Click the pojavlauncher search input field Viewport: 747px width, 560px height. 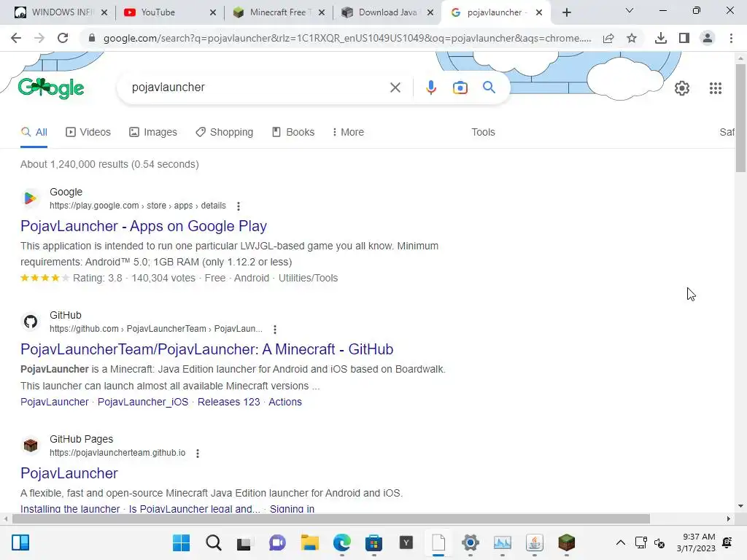[x=258, y=87]
